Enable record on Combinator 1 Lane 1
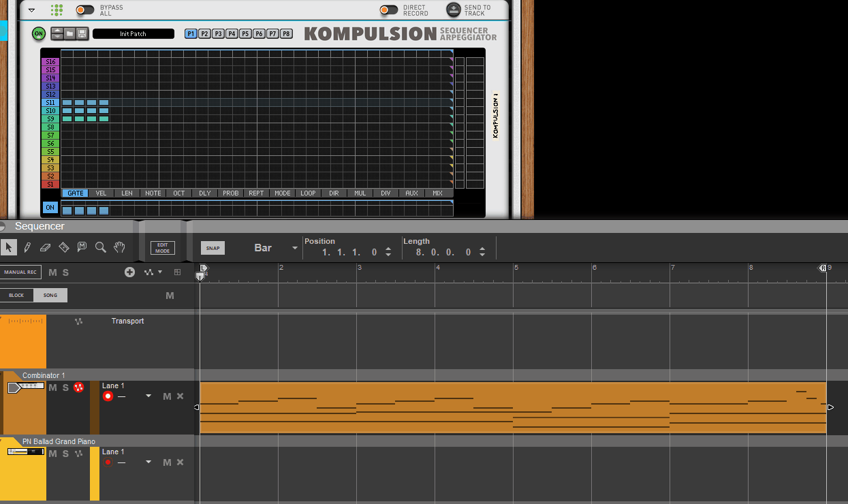Screen dimensions: 848x504 coord(108,396)
